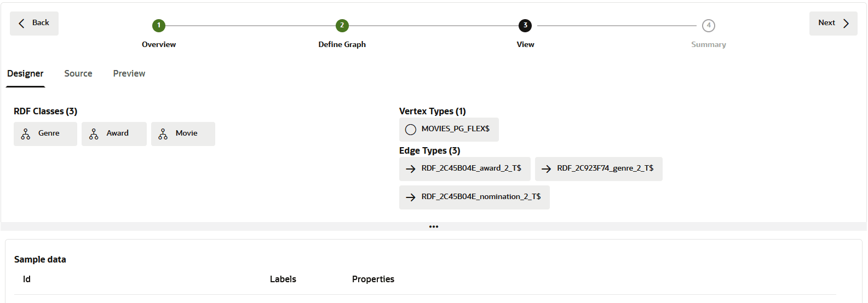Click the Edge Types (3) heading
The width and height of the screenshot is (868, 303).
click(x=430, y=150)
